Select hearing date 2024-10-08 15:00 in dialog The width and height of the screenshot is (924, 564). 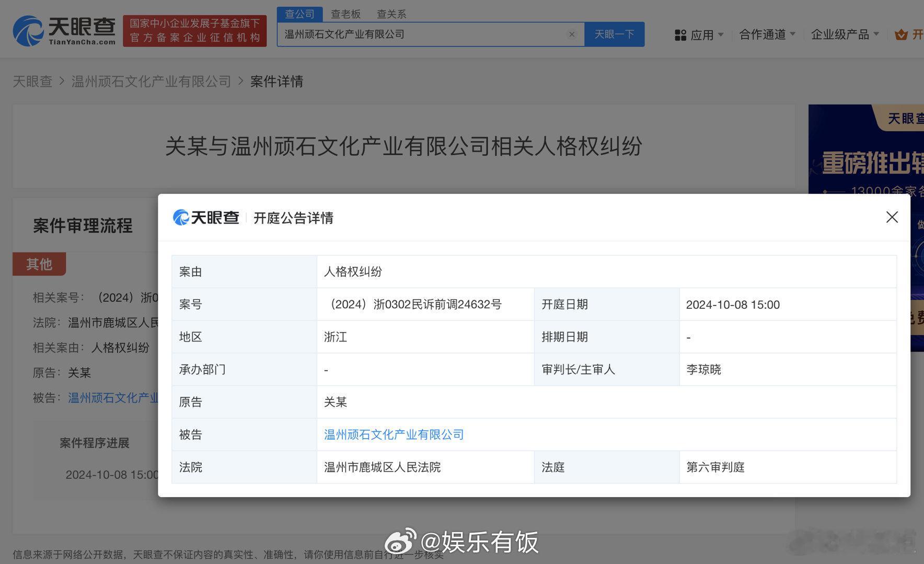pos(733,305)
